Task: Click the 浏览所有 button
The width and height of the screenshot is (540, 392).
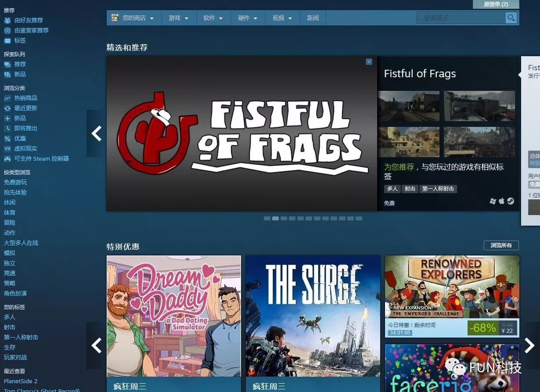Action: 501,245
